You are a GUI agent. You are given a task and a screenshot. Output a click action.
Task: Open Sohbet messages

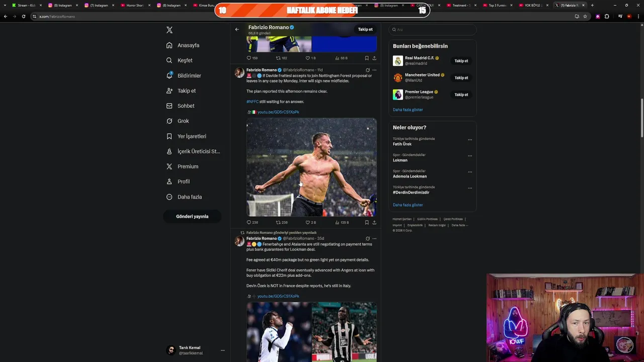pos(180,106)
